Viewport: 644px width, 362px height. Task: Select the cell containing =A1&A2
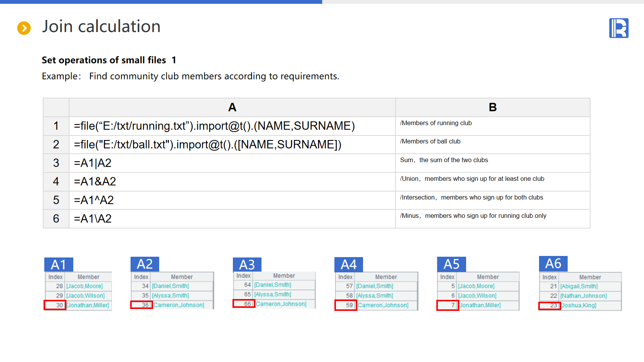click(x=232, y=182)
